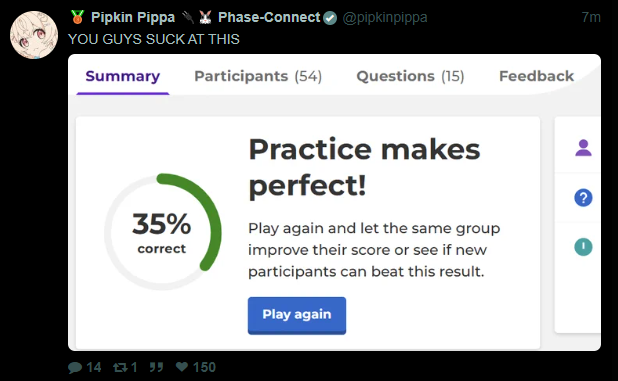This screenshot has height=381, width=618.
Task: Open the Feedback tab
Action: click(x=536, y=76)
